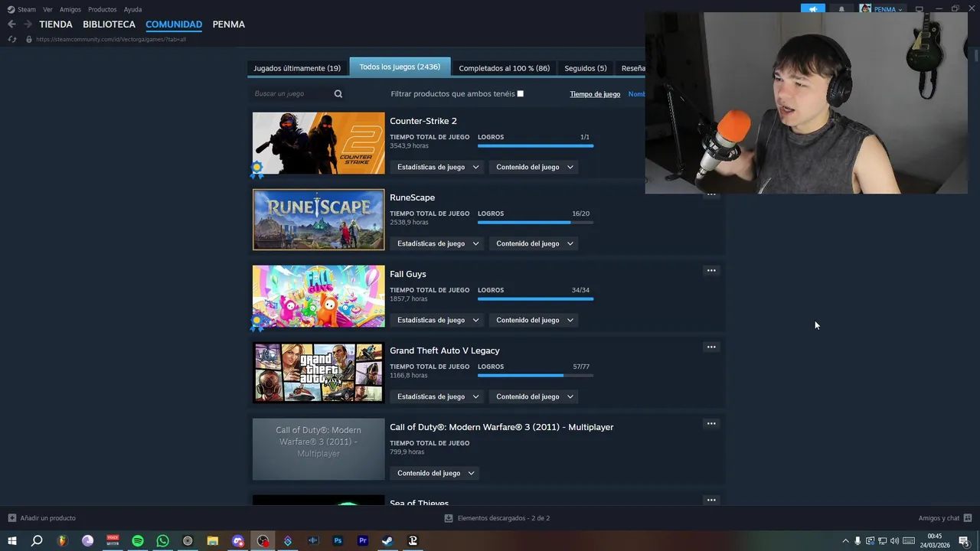Open the Amigos menu
This screenshot has height=551, width=980.
70,9
